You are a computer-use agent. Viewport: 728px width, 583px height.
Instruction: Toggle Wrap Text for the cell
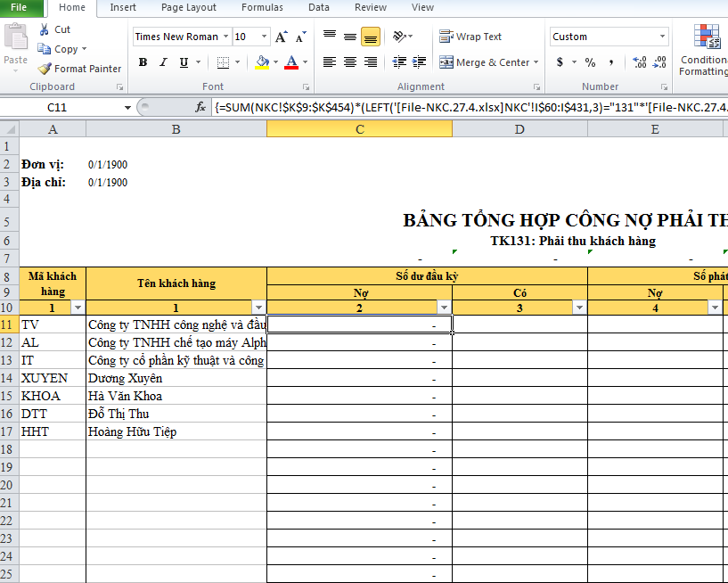[x=470, y=37]
